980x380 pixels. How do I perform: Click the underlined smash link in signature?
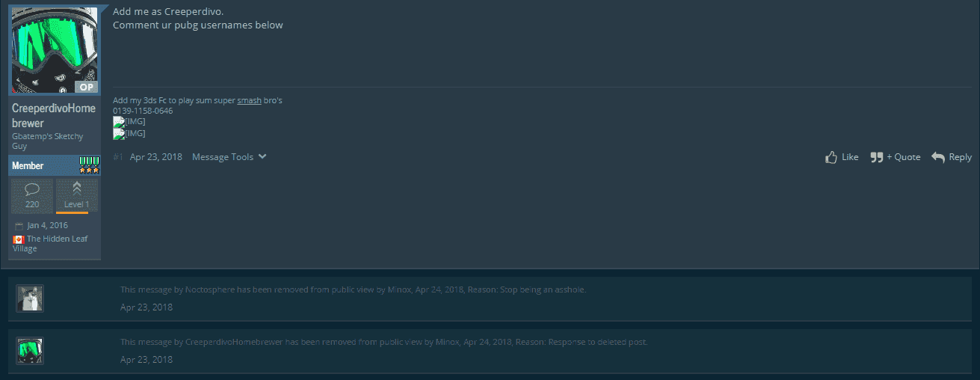(249, 100)
